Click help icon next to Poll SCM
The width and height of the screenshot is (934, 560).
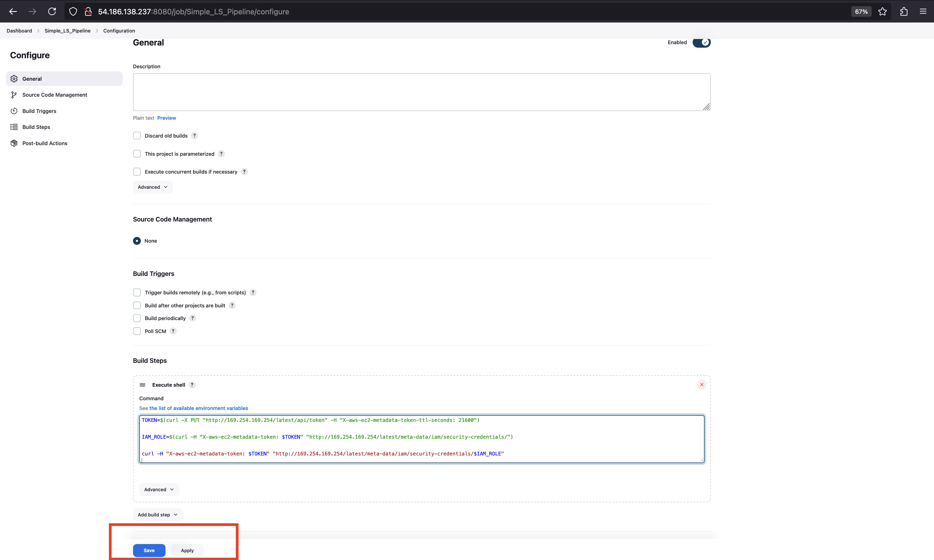click(x=173, y=331)
